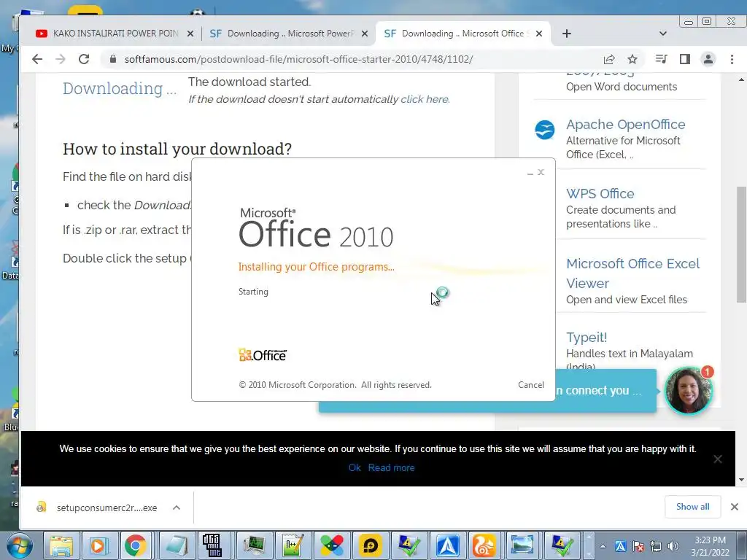Go back to the previous page

point(37,59)
